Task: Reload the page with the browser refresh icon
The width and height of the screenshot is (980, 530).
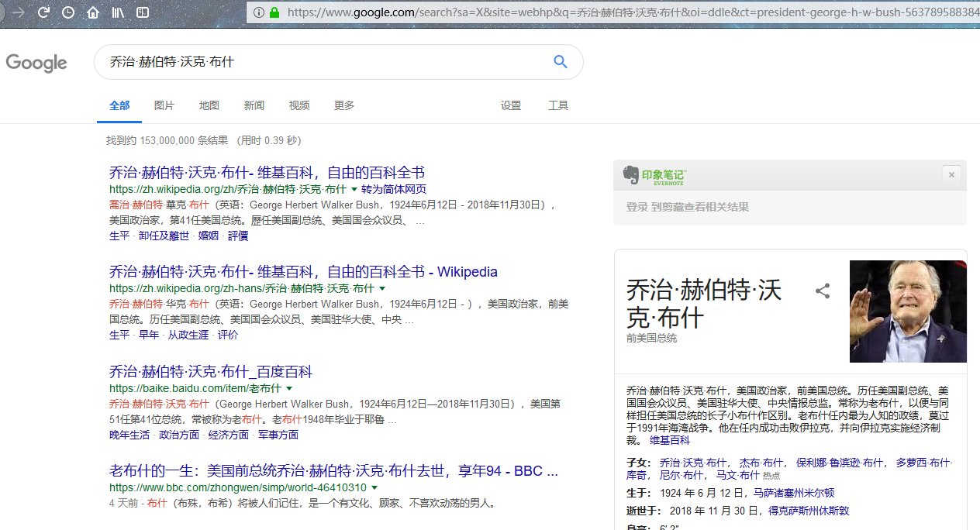Action: coord(43,12)
